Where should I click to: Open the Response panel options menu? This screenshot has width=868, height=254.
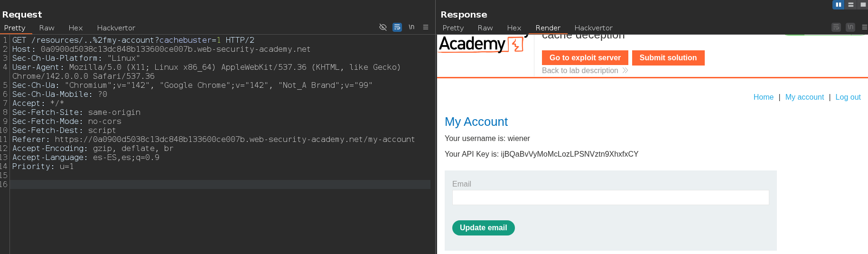pyautogui.click(x=864, y=28)
